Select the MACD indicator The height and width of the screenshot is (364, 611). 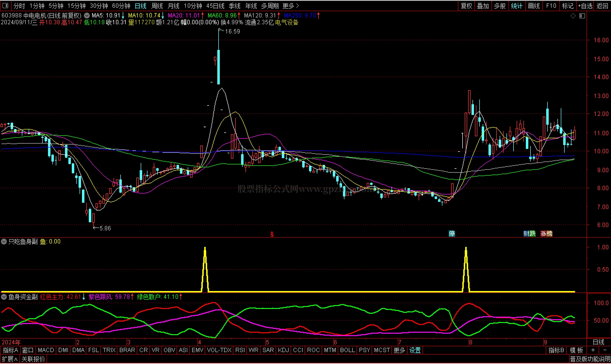point(46,351)
